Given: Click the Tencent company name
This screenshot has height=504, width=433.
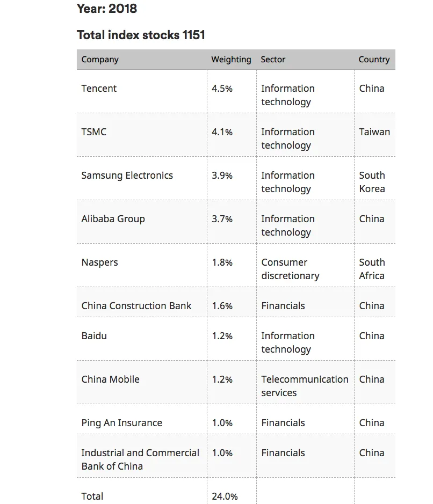Looking at the screenshot, I should (x=99, y=89).
